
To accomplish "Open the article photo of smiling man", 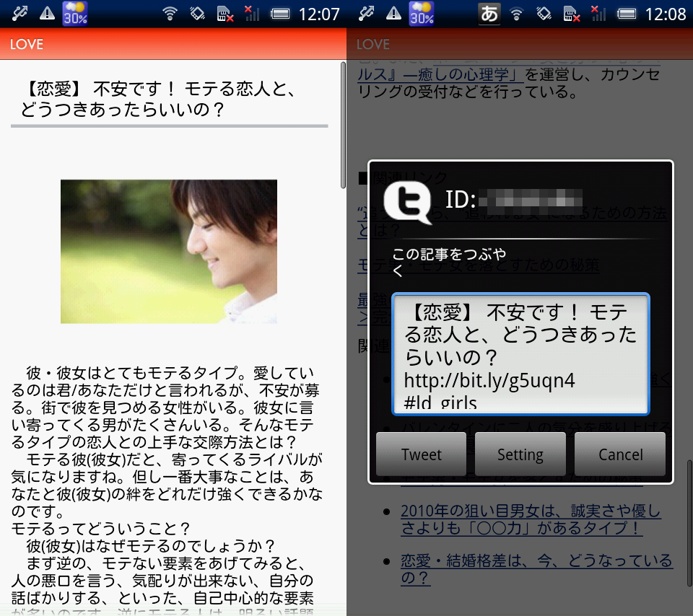I will (x=169, y=251).
